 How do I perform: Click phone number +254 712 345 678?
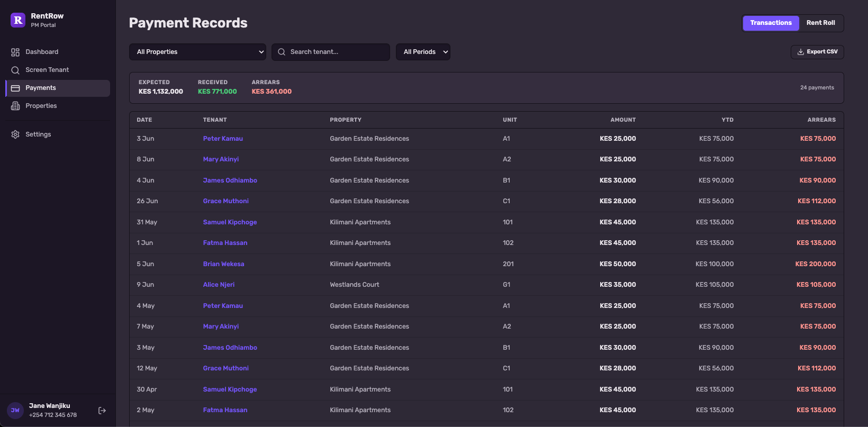click(x=53, y=415)
